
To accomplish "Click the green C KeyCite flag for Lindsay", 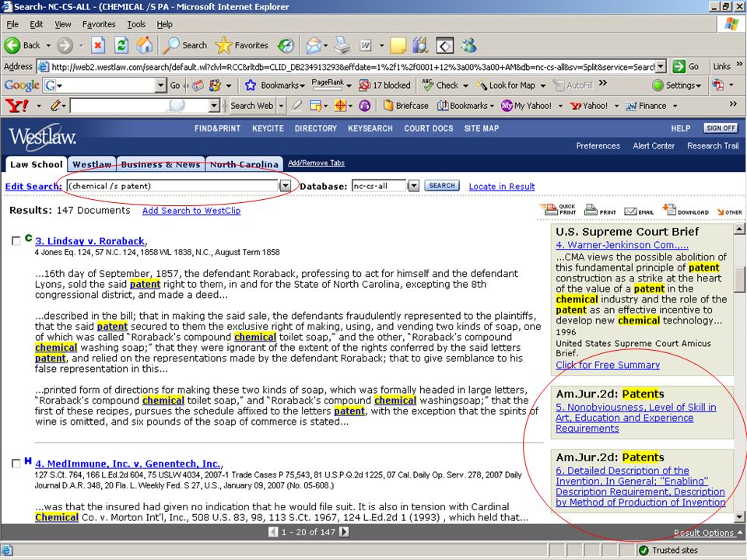I will tap(29, 238).
